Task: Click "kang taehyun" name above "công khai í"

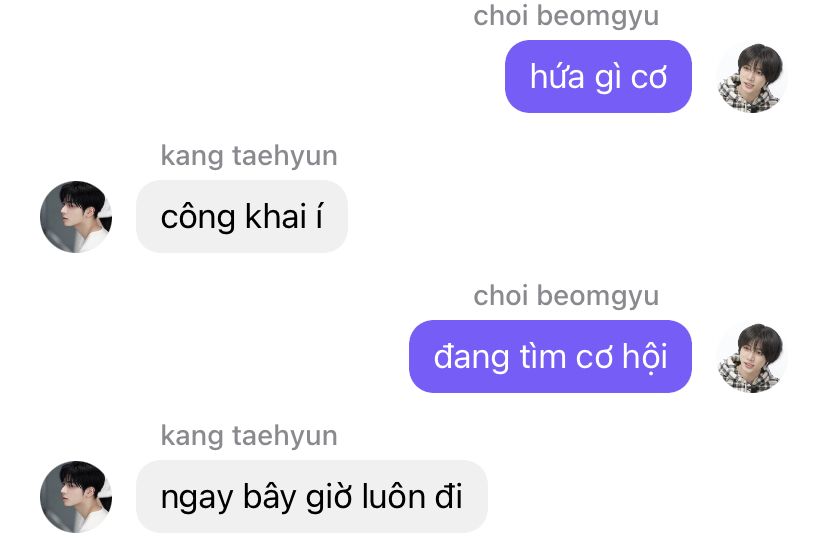Action: (249, 156)
